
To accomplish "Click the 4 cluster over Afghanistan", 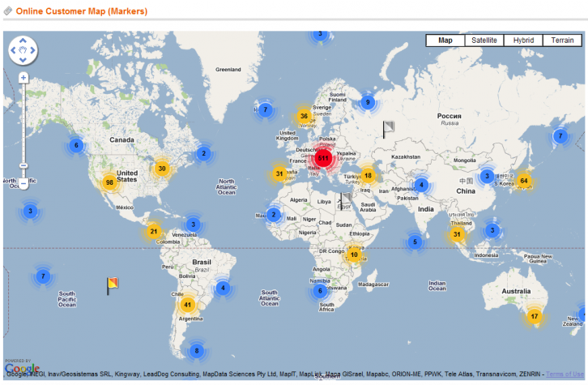I will (x=421, y=185).
